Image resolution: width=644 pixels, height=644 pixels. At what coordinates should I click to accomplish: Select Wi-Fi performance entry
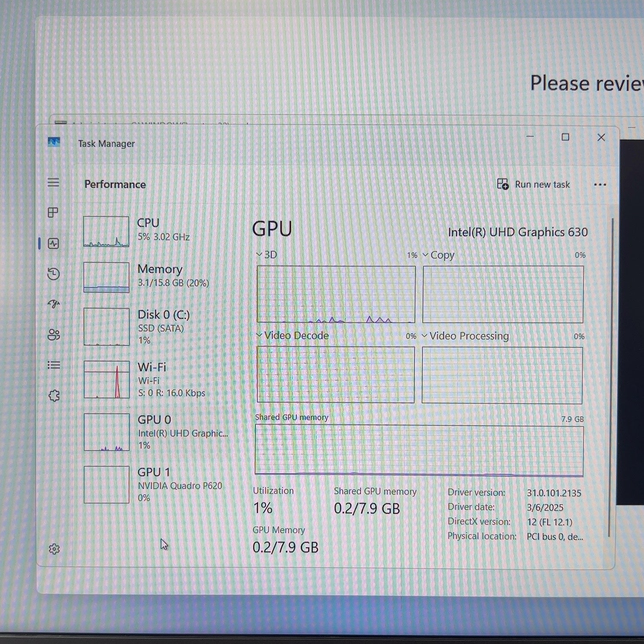[x=157, y=380]
